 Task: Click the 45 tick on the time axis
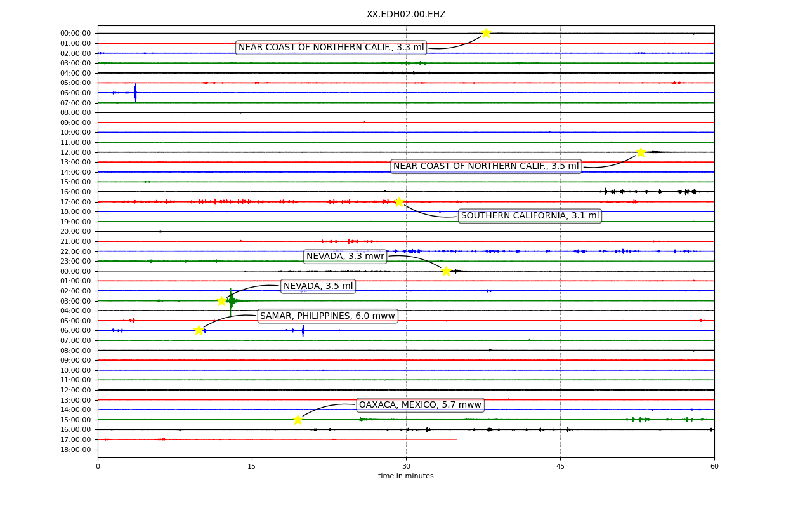click(x=560, y=467)
